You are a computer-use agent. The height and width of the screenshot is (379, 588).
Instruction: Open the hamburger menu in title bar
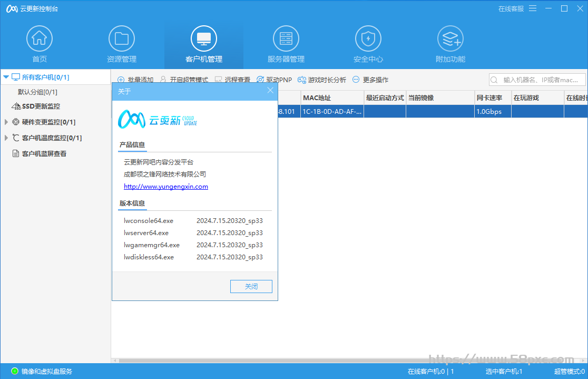pyautogui.click(x=533, y=8)
